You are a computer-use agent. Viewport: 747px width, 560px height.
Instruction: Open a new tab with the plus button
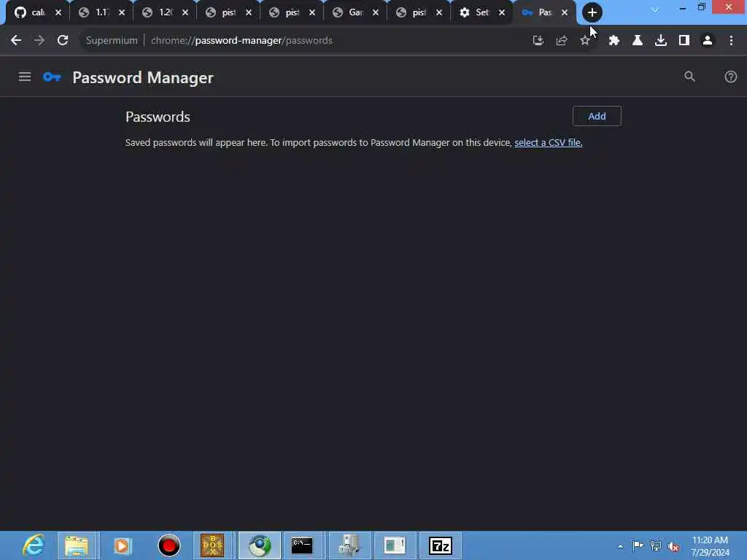click(592, 12)
